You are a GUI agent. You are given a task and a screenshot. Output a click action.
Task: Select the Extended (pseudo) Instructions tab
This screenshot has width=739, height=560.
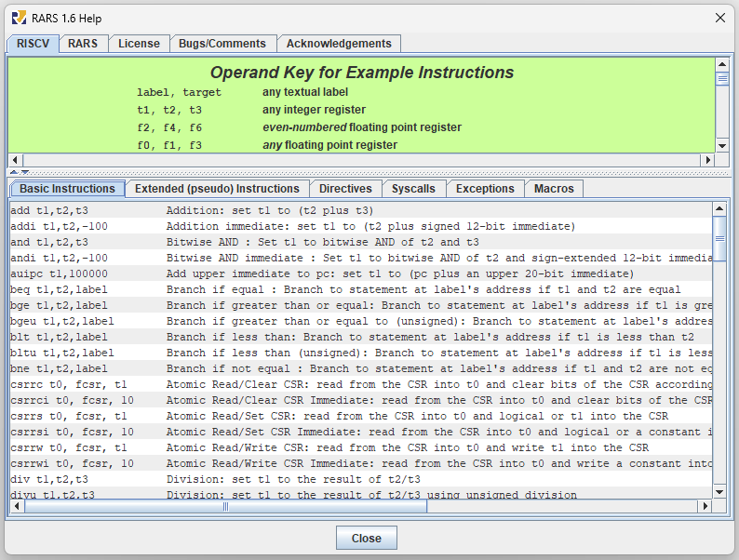pyautogui.click(x=217, y=189)
